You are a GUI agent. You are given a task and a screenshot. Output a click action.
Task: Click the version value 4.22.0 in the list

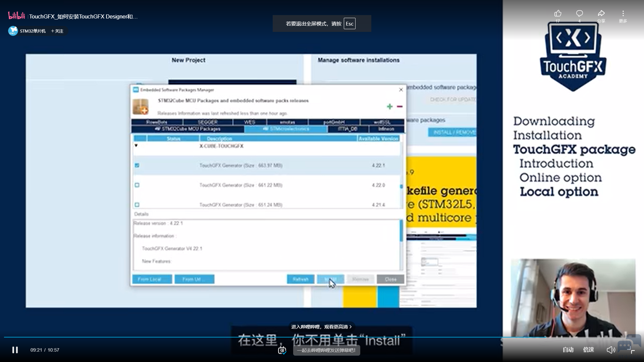378,185
